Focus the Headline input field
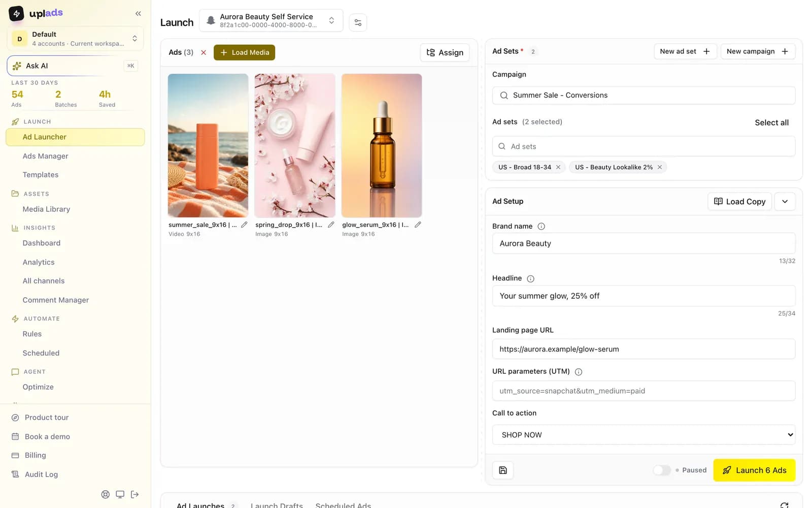Screen dimensions: 812x508 pos(644,296)
